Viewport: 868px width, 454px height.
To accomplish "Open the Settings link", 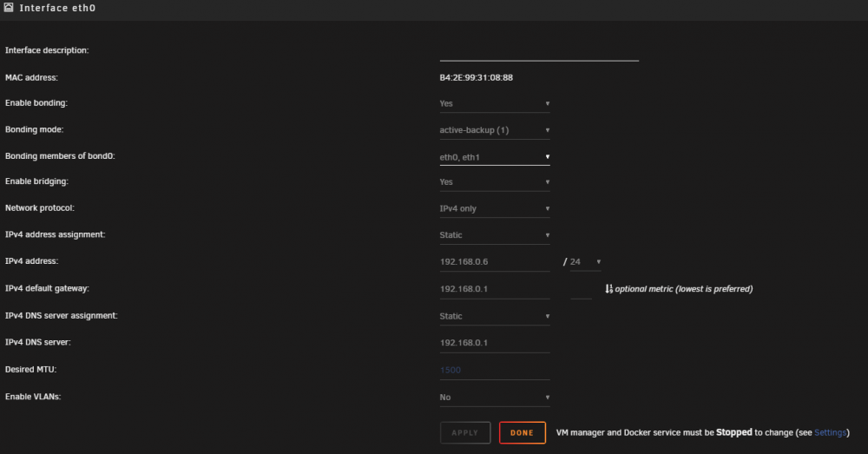I will click(x=830, y=433).
